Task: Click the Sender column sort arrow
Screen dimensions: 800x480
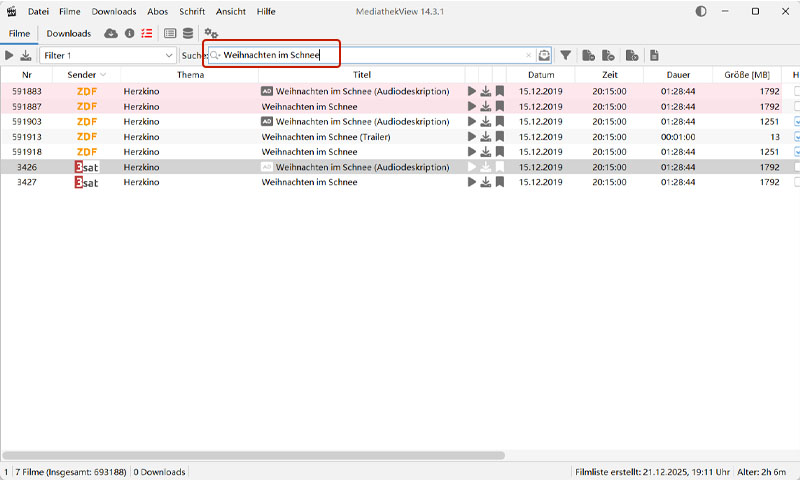Action: 103,75
